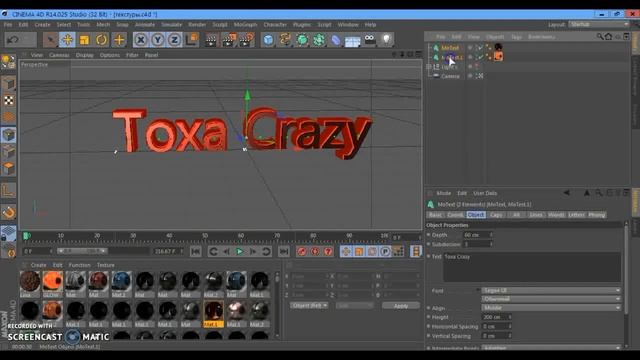Click the Text content field
The width and height of the screenshot is (640, 360).
tap(532, 267)
